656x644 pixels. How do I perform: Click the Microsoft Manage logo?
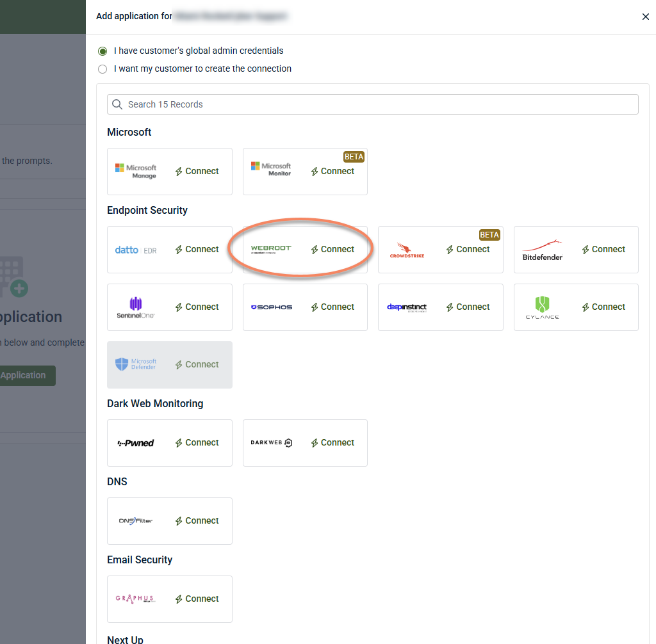[136, 172]
